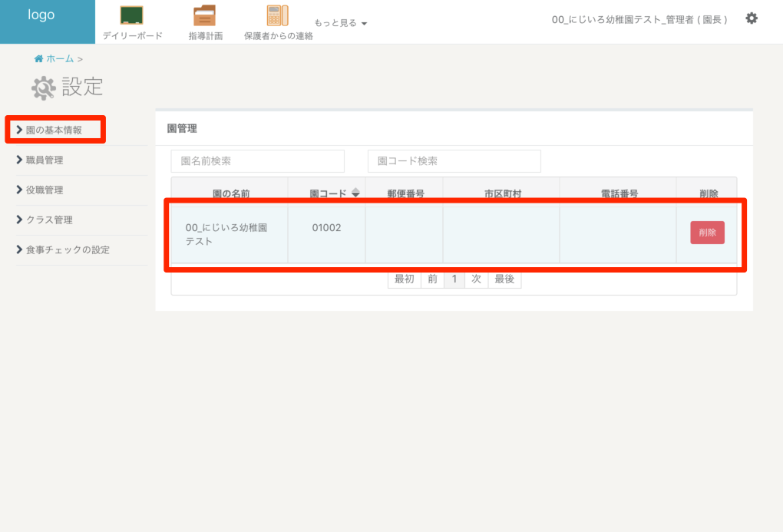
Task: Click the 園名前検索 search field
Action: click(x=257, y=161)
